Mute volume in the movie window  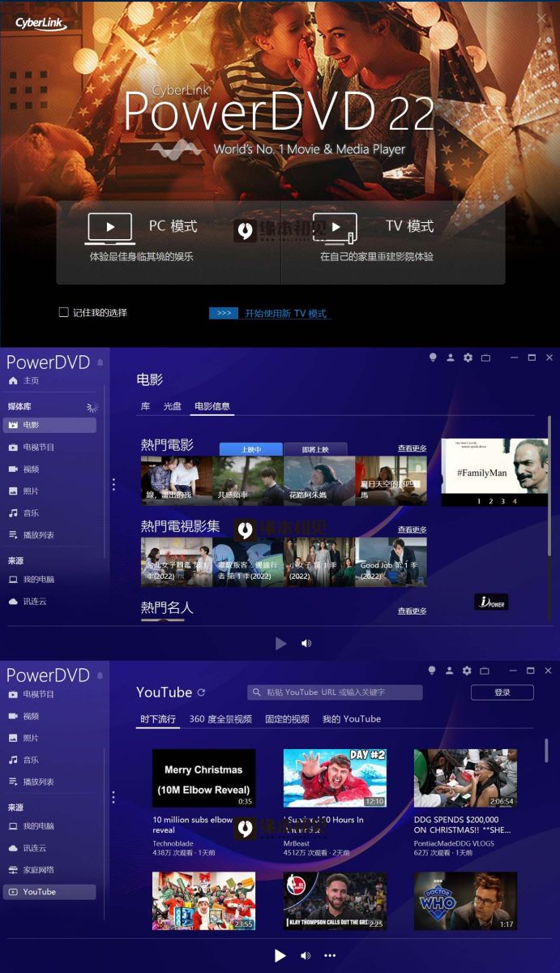pos(306,643)
